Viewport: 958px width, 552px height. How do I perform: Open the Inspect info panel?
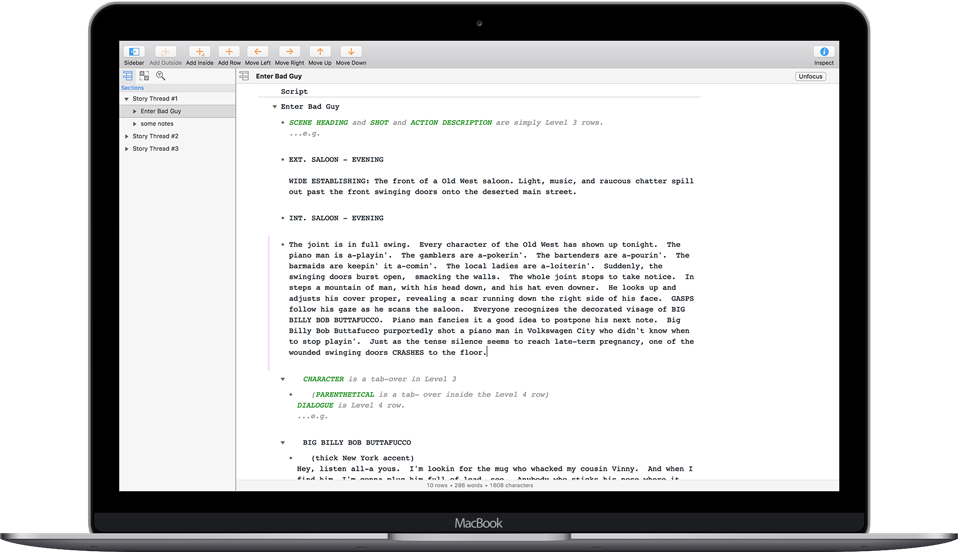coord(824,52)
